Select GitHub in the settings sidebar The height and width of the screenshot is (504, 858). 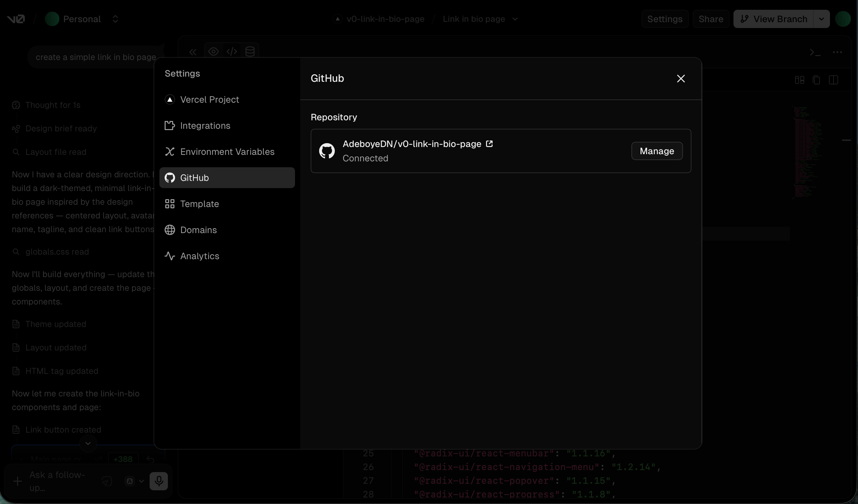227,178
